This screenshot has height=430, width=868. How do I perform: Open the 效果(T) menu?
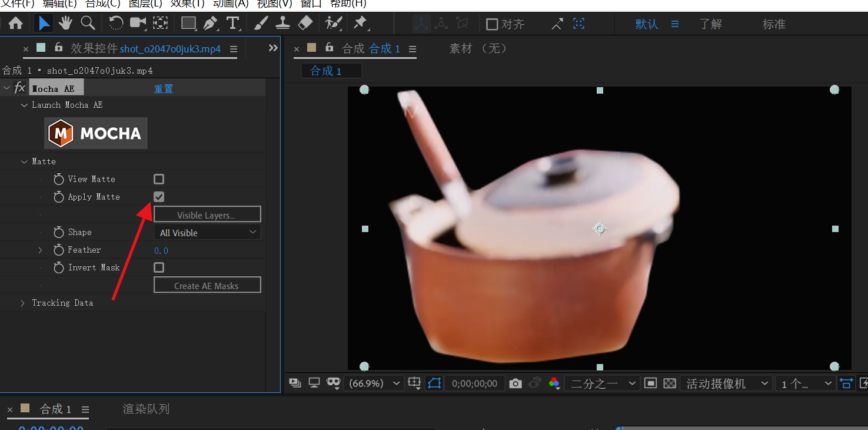pos(187,4)
